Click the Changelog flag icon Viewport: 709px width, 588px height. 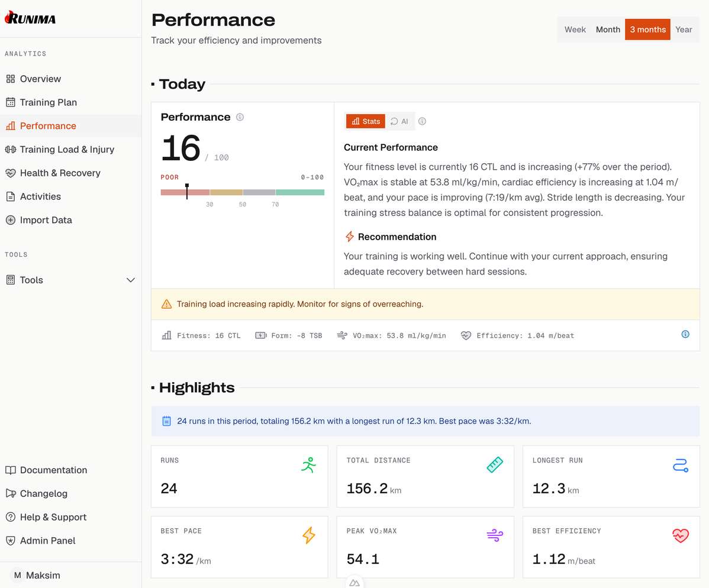click(x=11, y=493)
